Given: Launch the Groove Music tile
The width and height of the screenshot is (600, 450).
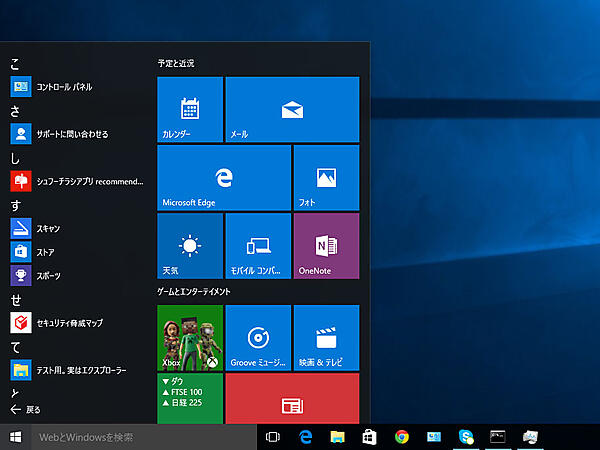Looking at the screenshot, I should pyautogui.click(x=258, y=338).
